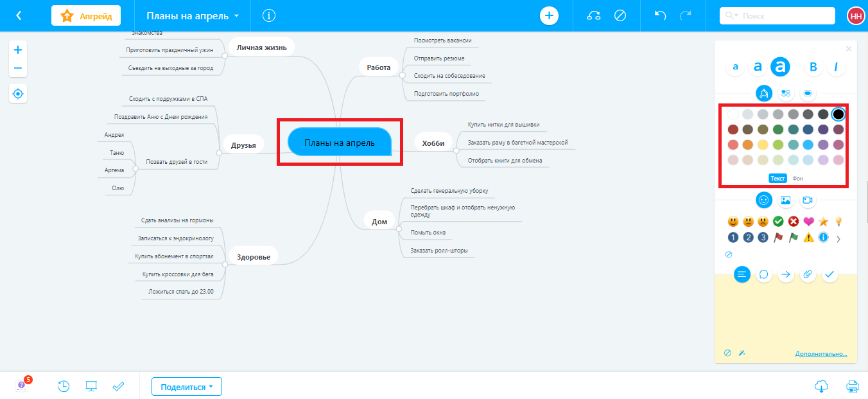Pick the yellow color swatch

coord(763,145)
